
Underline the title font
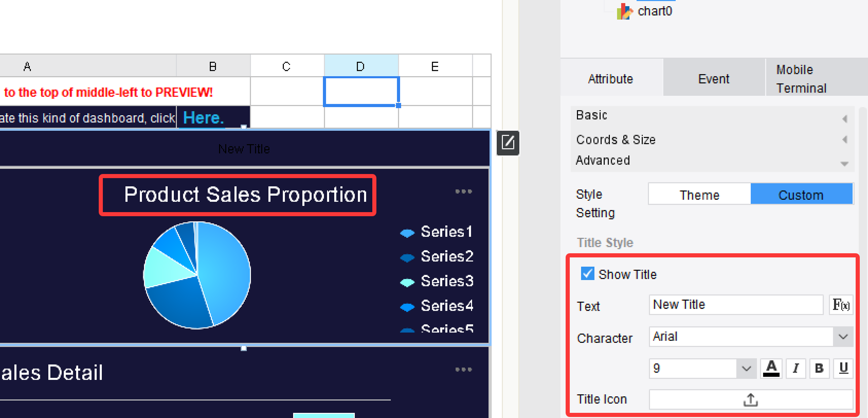click(843, 368)
